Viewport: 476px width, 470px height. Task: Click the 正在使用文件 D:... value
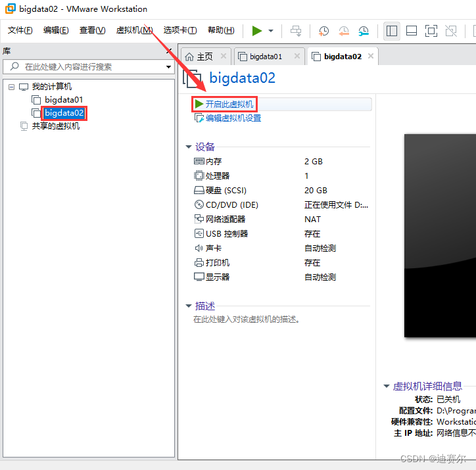click(x=336, y=205)
